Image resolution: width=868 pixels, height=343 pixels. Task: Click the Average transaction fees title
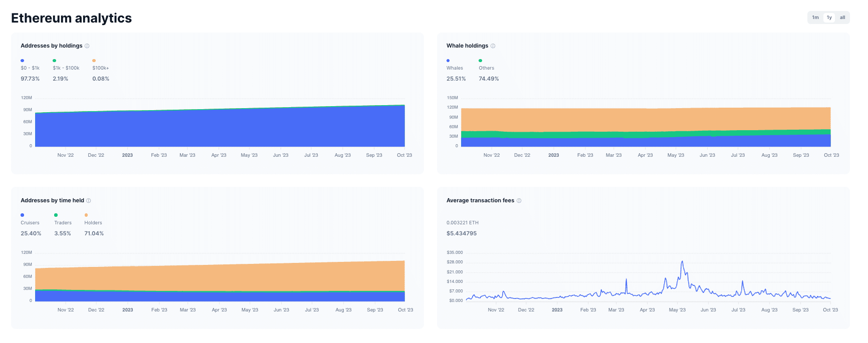[480, 200]
